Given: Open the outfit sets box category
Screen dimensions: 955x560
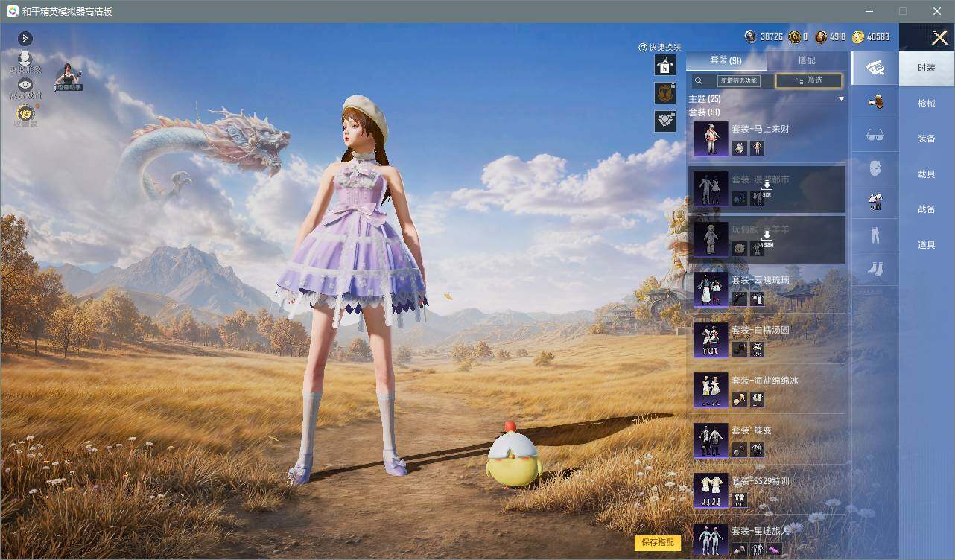Looking at the screenshot, I should point(875,69).
